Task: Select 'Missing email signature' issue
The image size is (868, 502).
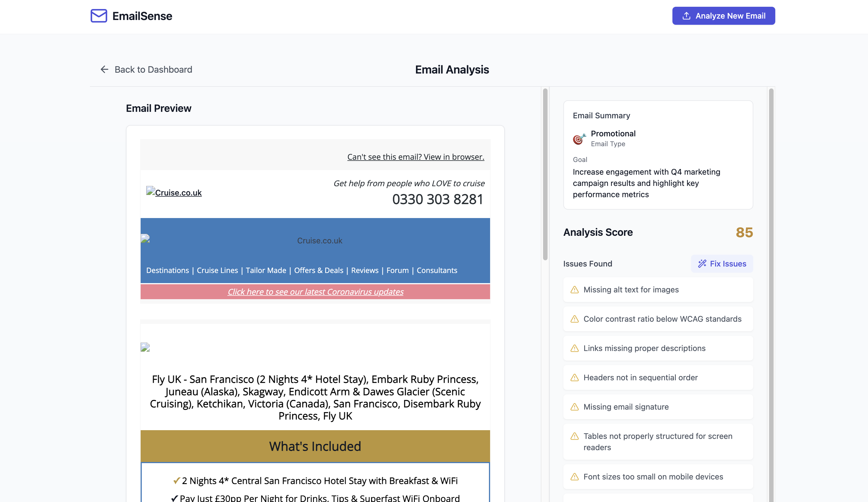Action: click(658, 407)
